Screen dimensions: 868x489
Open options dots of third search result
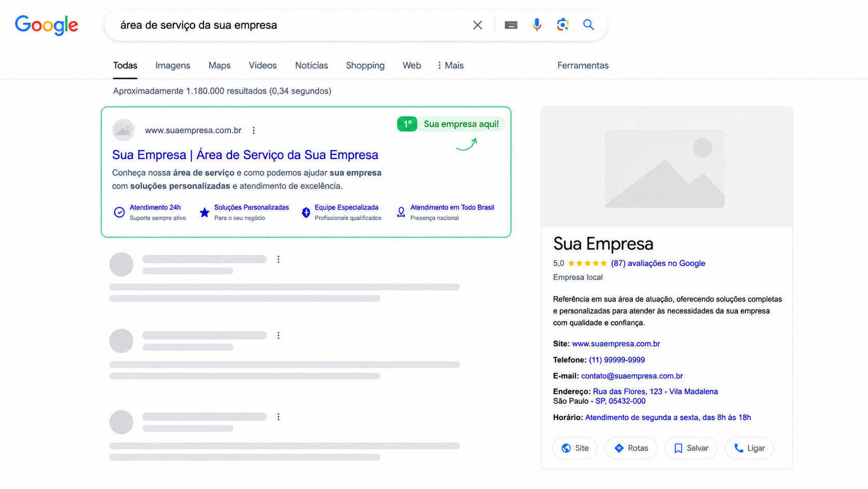278,336
